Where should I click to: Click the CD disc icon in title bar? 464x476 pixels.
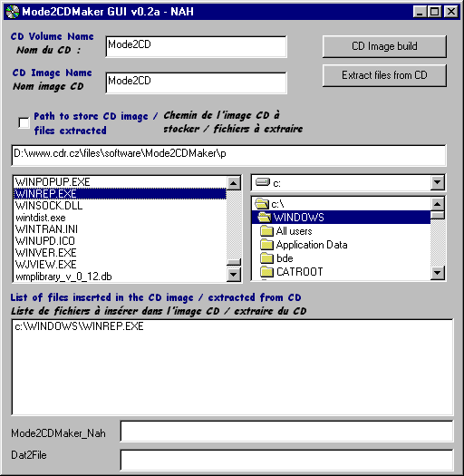tap(12, 12)
